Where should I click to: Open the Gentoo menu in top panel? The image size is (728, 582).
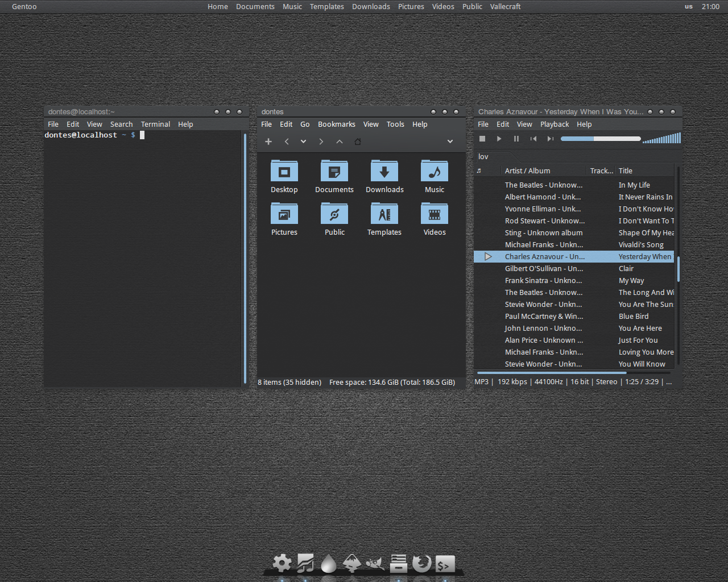tap(24, 6)
